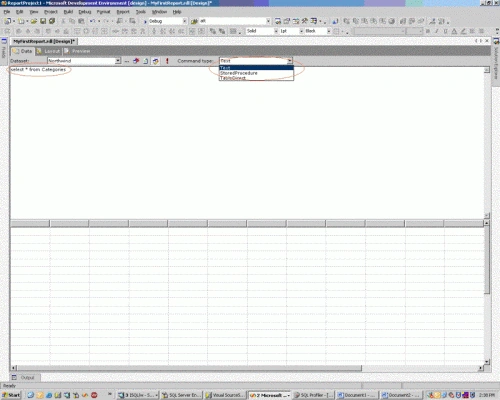Run the query with the red exclamation icon
500x400 pixels.
[167, 61]
